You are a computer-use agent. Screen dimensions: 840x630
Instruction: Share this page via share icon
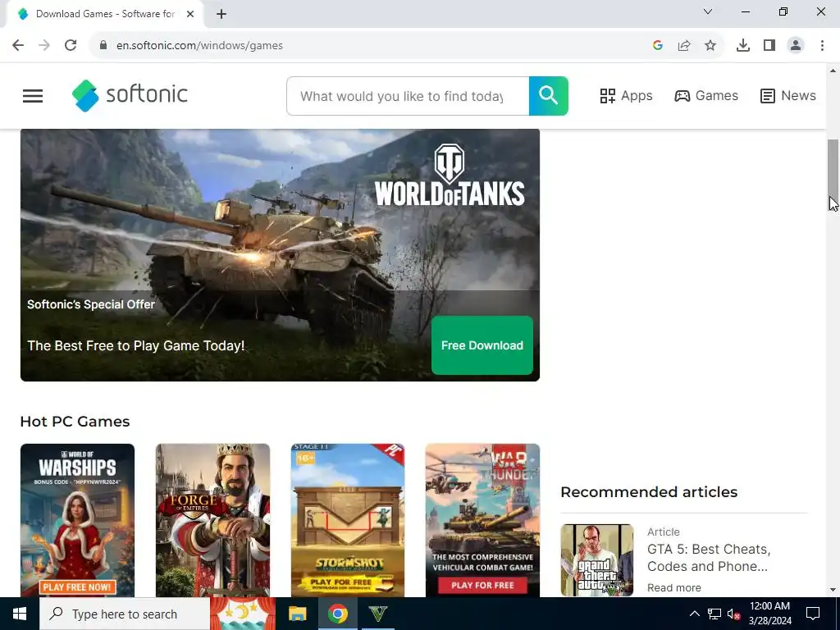pyautogui.click(x=684, y=46)
